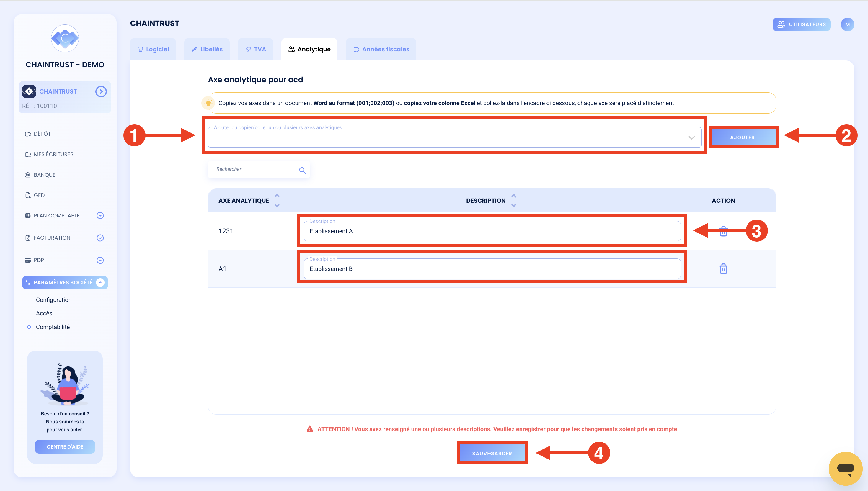
Task: Delete the A1 analytic axis row
Action: pos(723,269)
